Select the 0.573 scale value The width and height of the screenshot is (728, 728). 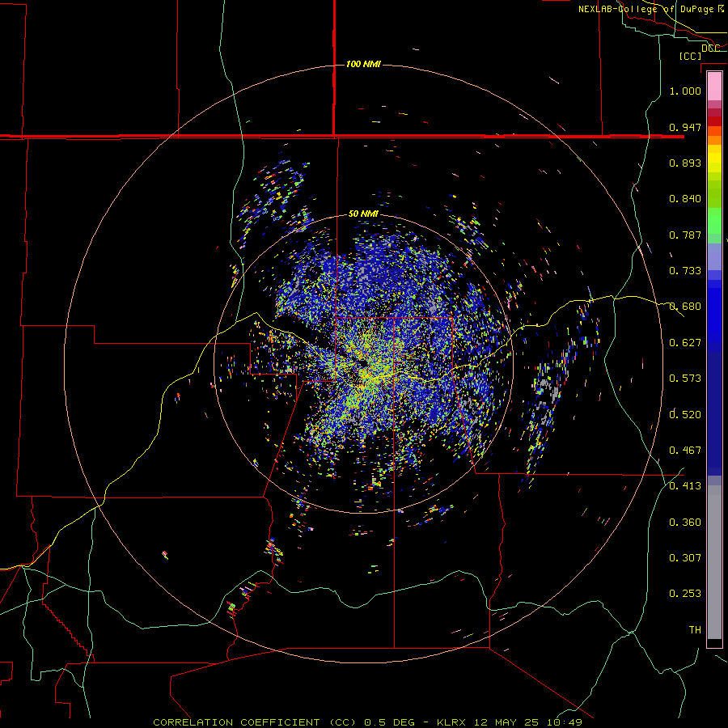685,379
